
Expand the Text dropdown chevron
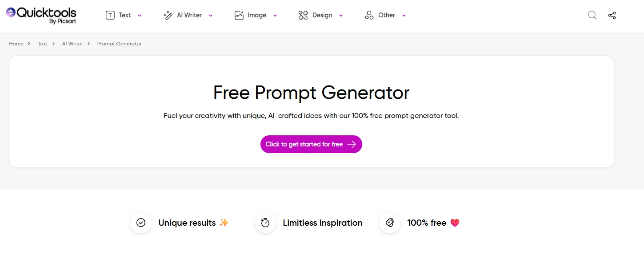140,16
